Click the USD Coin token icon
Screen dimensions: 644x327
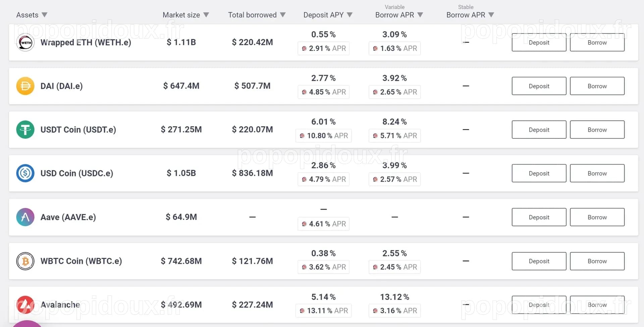(x=25, y=173)
